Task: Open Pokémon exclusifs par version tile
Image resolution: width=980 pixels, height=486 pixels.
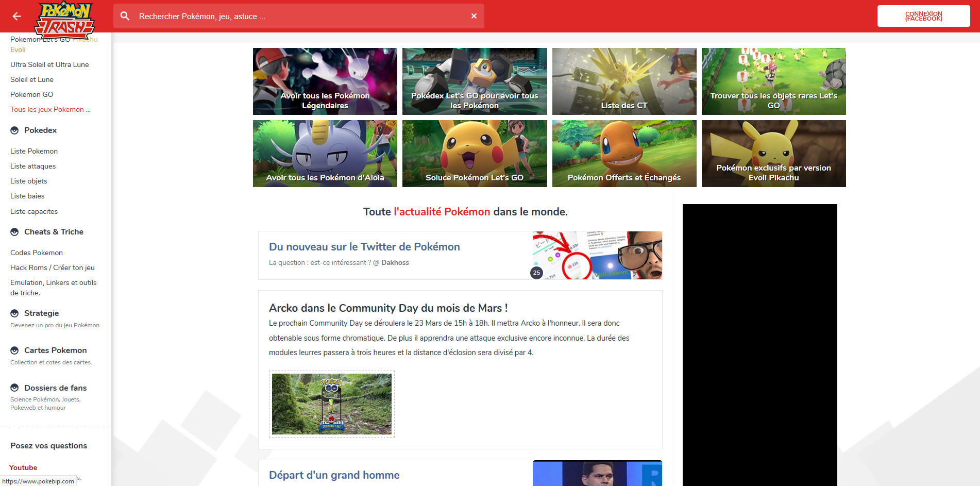Action: tap(774, 154)
